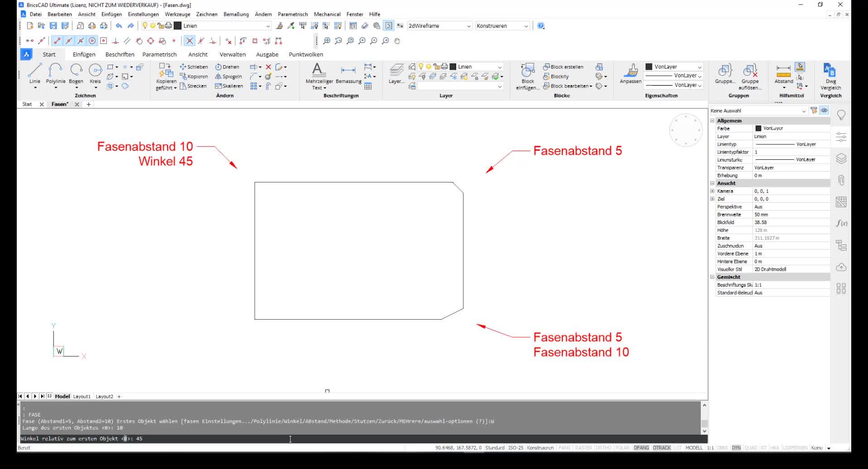Click the red delete X icon
This screenshot has height=469, width=868.
tap(268, 67)
